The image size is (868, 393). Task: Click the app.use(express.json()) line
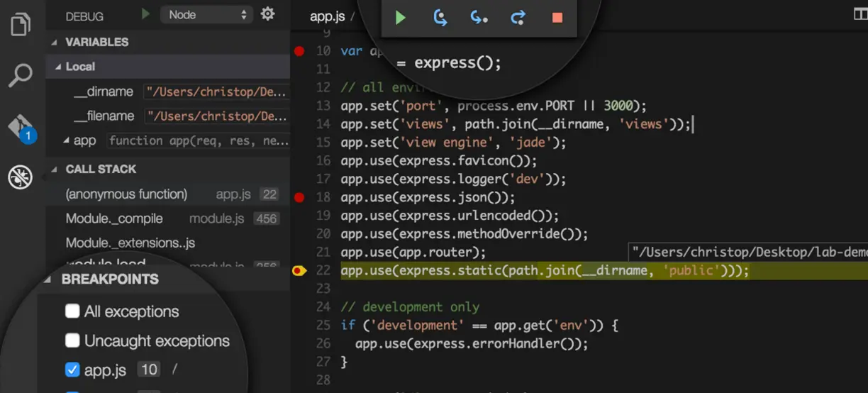pos(428,197)
